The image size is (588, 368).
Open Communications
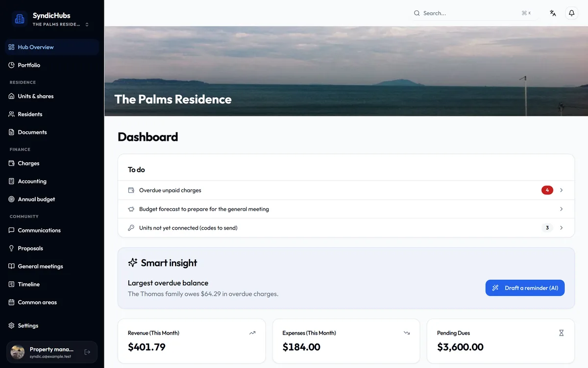tap(52, 230)
